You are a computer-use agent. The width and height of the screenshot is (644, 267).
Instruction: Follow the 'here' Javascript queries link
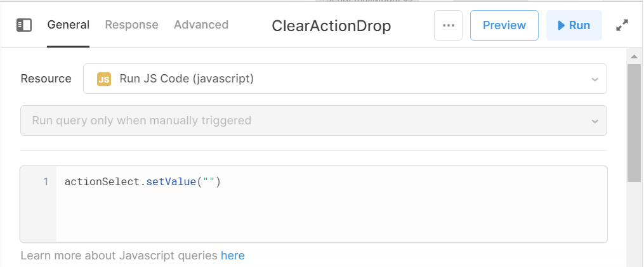click(232, 256)
